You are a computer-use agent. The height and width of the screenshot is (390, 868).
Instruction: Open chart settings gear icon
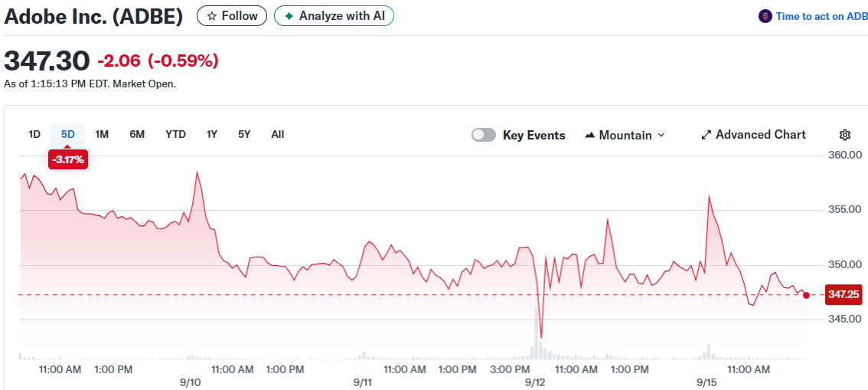(845, 135)
